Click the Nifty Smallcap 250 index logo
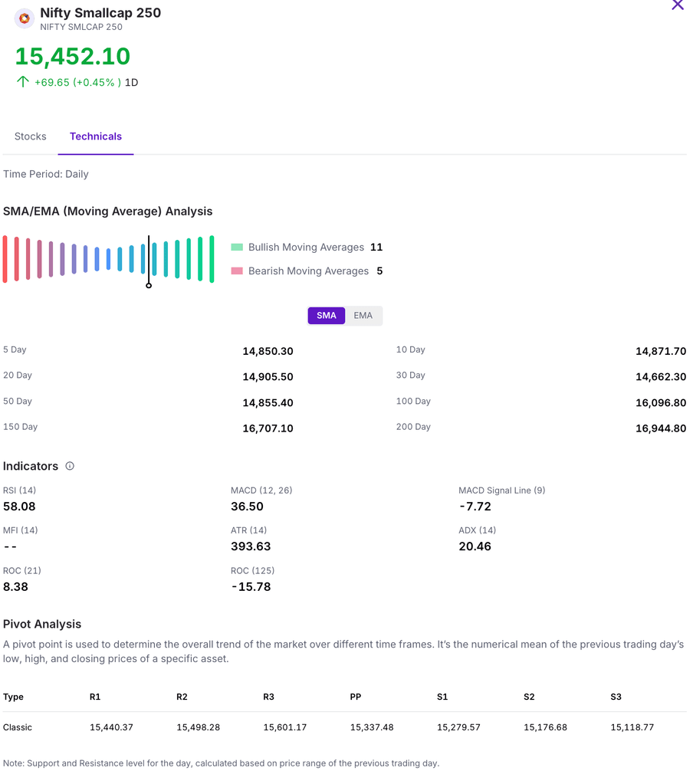Viewport: 693px width, 784px height. point(25,18)
